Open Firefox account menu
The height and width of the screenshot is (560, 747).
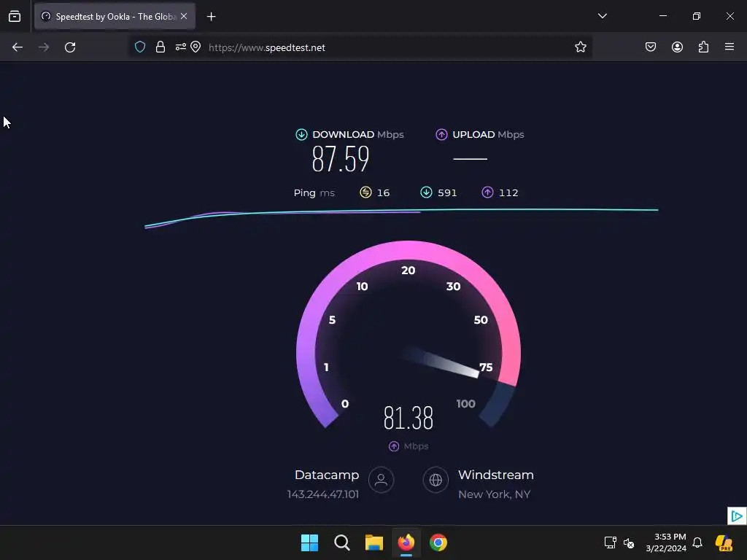(x=677, y=47)
